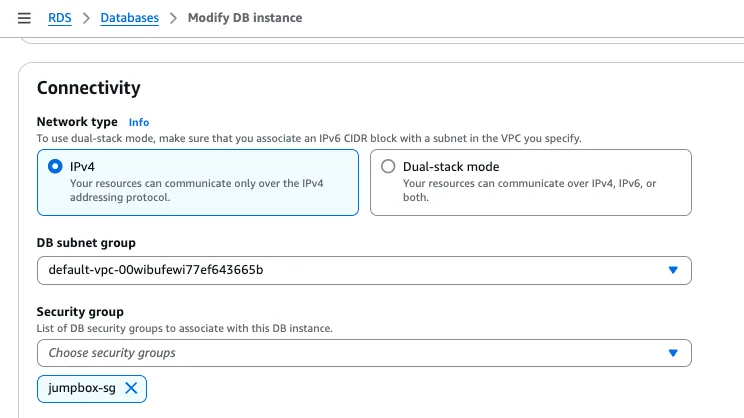Image resolution: width=744 pixels, height=418 pixels.
Task: Click chevron after Databases breadcrumb
Action: coord(173,18)
